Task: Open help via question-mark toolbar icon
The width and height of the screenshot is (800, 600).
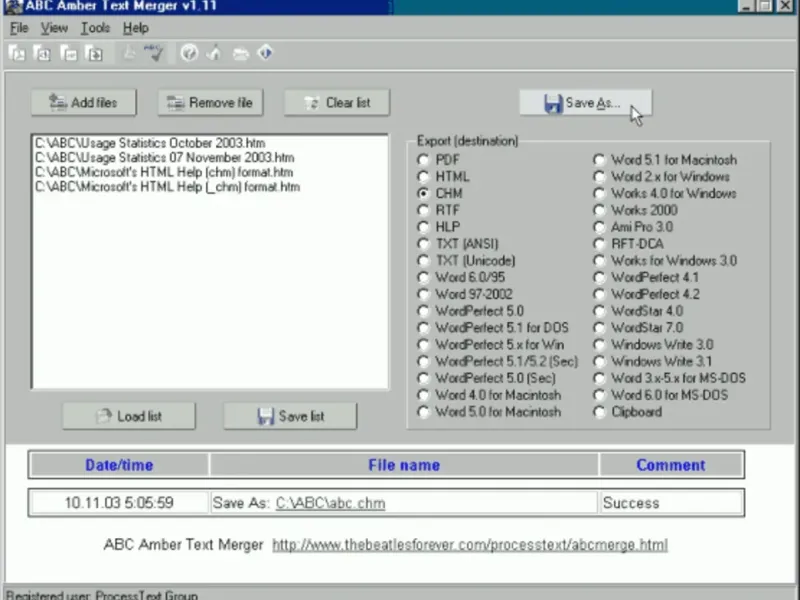Action: click(x=189, y=53)
